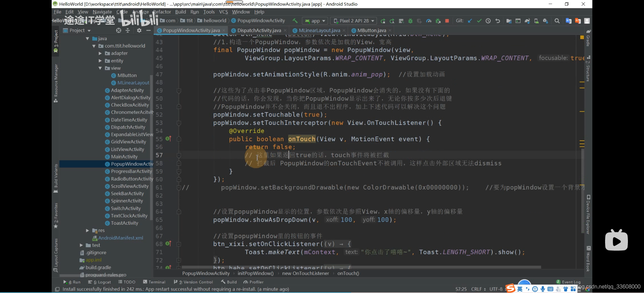644x293 pixels.
Task: Open the Build menu
Action: (180, 12)
